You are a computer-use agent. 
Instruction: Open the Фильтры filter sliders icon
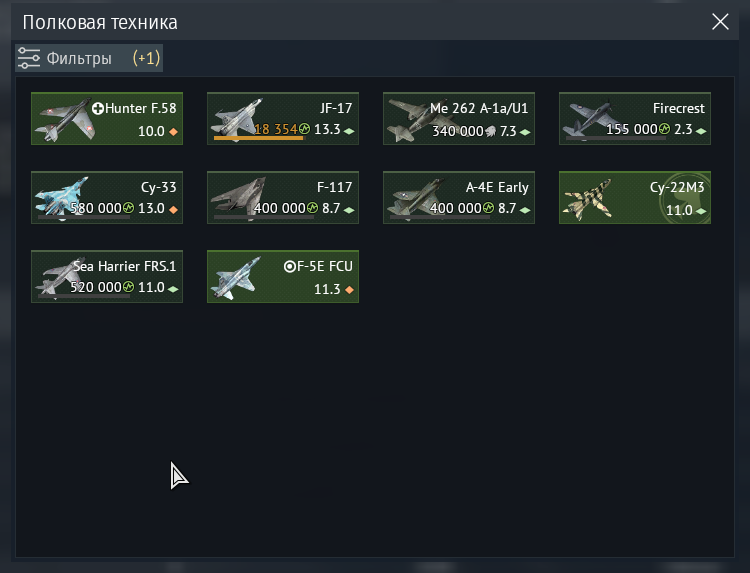click(x=29, y=58)
